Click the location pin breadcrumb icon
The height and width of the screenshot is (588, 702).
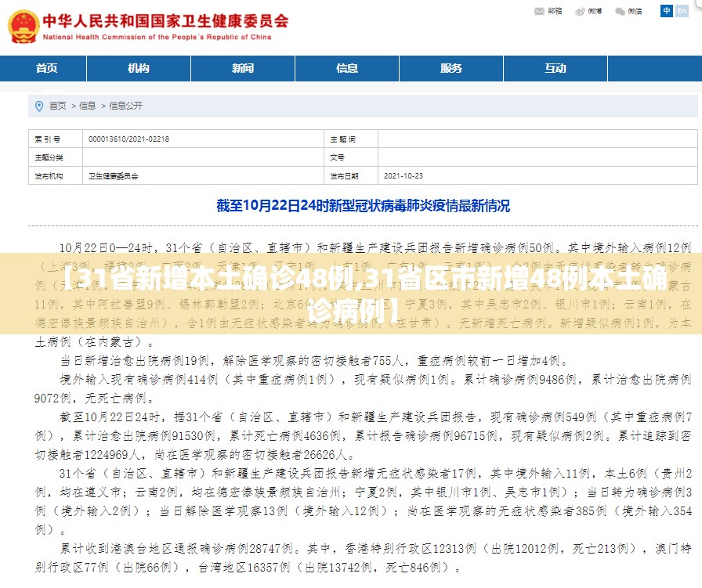pyautogui.click(x=39, y=106)
